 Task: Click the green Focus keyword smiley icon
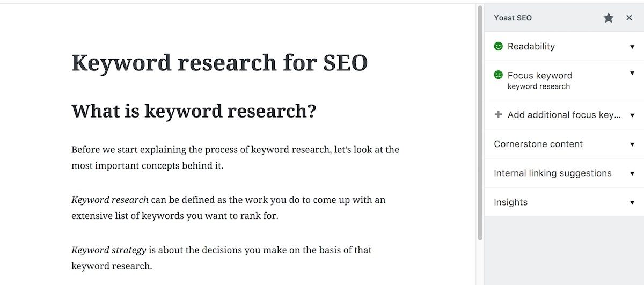click(499, 75)
